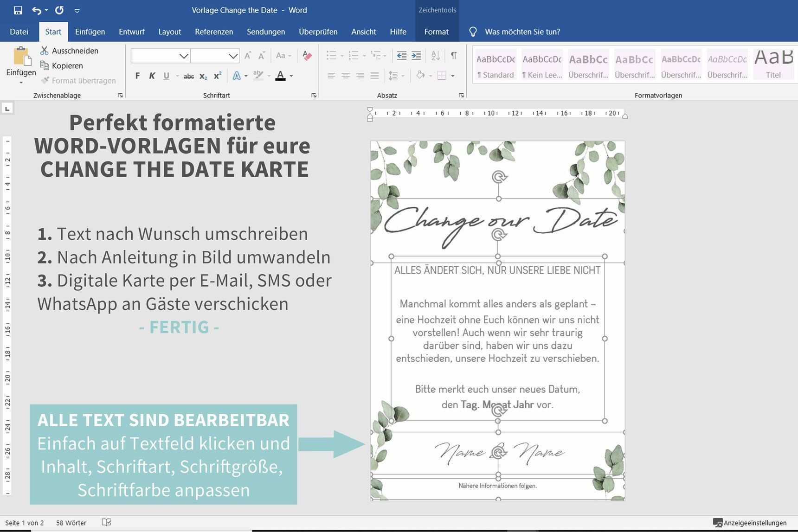
Task: Decrease the paragraph indent
Action: 401,56
